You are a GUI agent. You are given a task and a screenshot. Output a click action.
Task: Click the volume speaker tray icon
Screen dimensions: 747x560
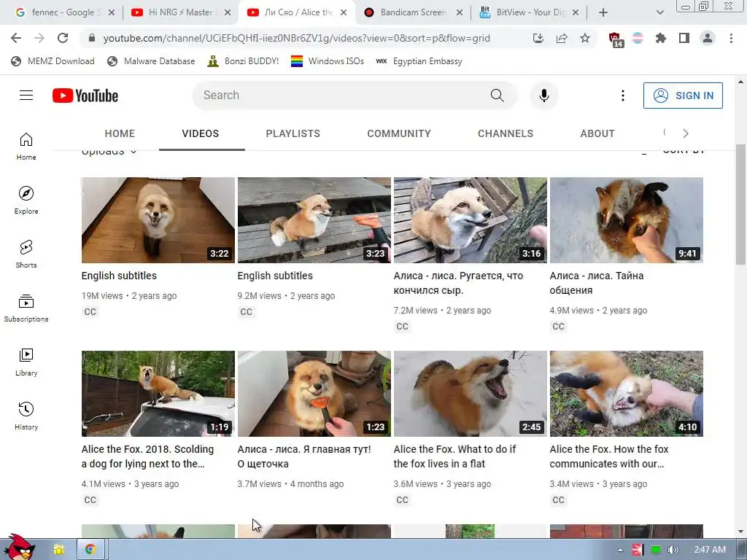(673, 550)
